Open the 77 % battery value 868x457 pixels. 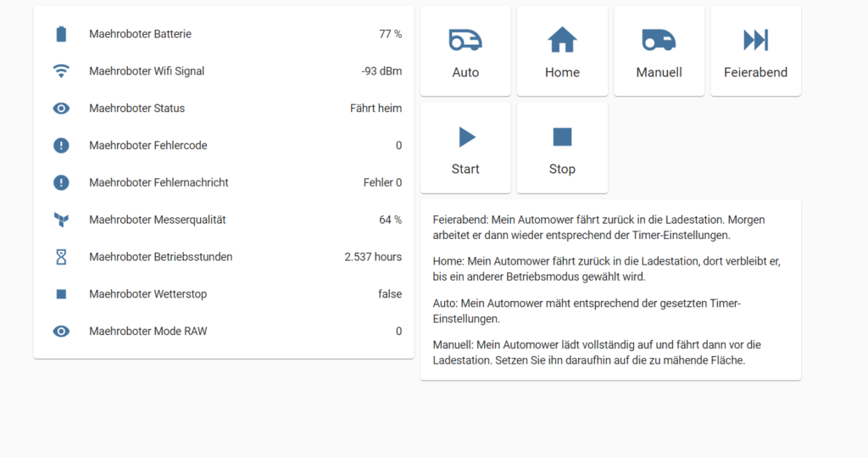coord(390,34)
